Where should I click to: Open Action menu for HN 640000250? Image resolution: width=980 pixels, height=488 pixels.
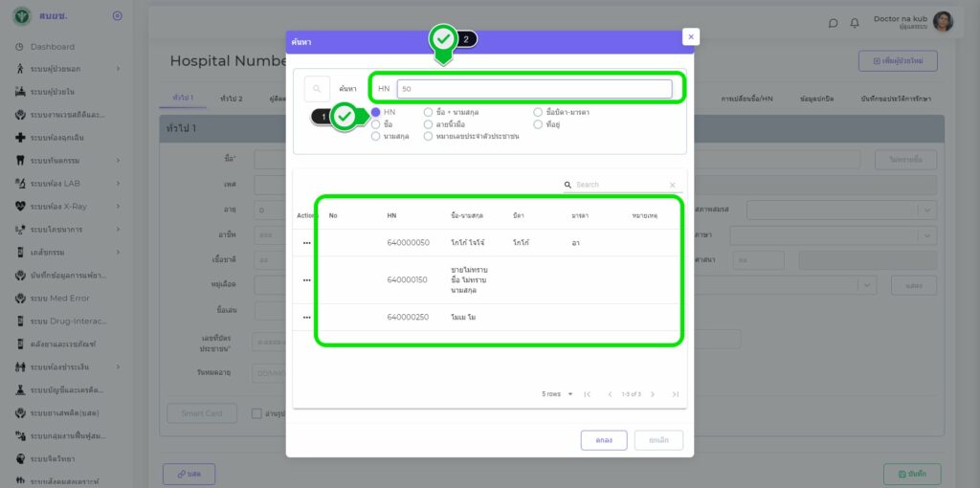coord(306,318)
